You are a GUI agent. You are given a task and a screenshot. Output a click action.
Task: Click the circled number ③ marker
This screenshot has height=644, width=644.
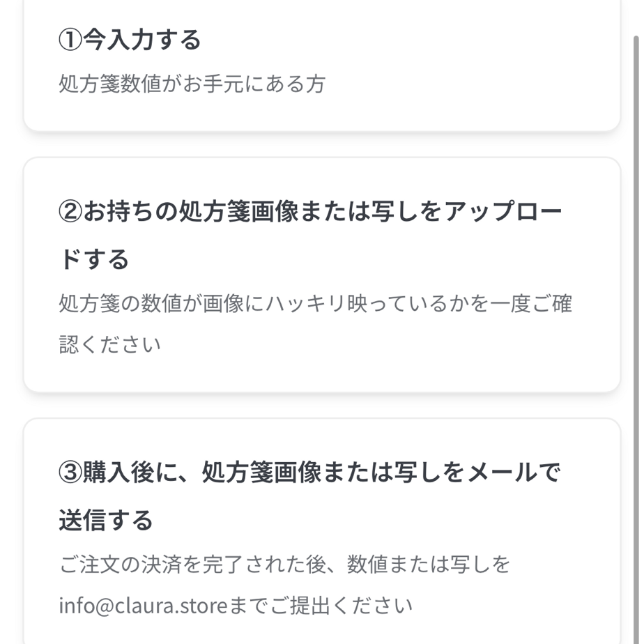pos(70,473)
